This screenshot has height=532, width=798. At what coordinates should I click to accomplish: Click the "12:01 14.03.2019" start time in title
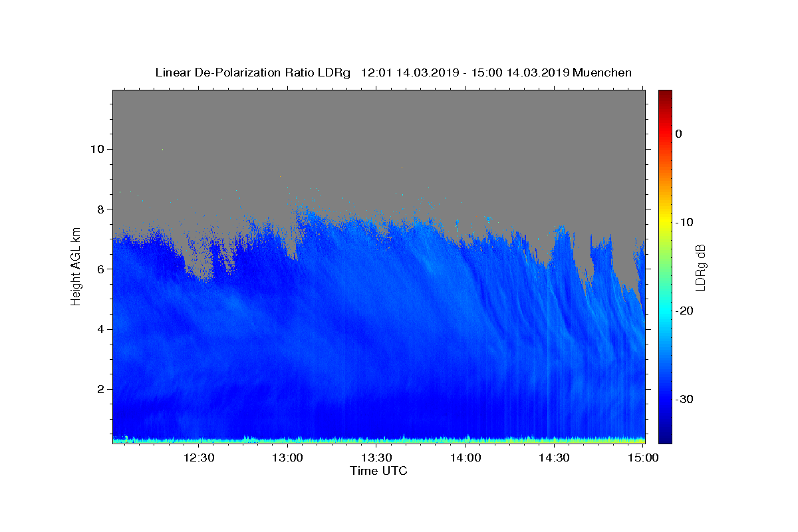pos(410,72)
